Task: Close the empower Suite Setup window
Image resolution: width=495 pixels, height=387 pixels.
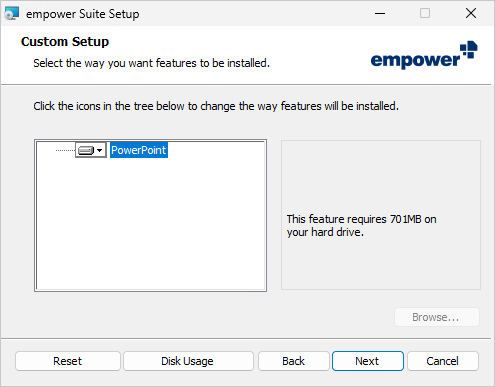Action: tap(471, 14)
